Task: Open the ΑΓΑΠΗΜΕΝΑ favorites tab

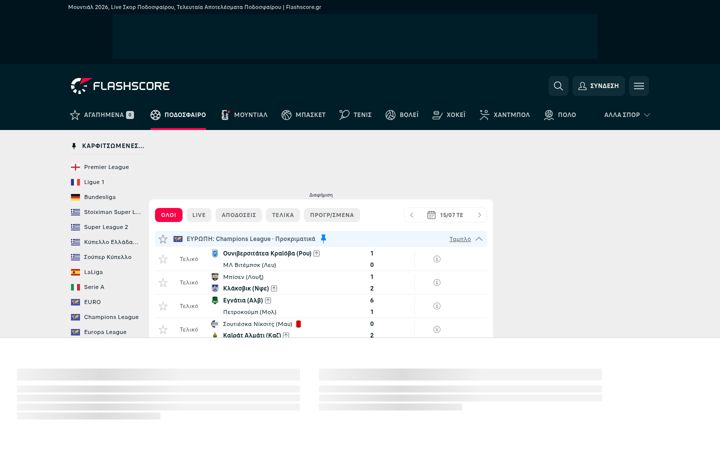Action: (x=102, y=115)
